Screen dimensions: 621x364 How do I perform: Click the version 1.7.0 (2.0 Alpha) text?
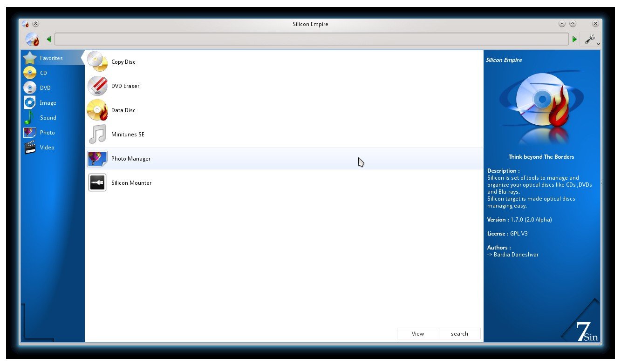pyautogui.click(x=531, y=220)
